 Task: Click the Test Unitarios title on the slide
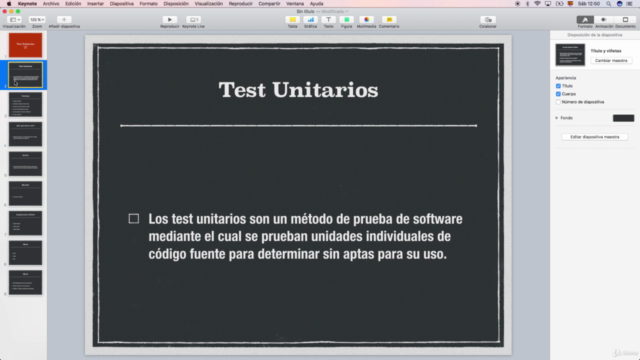coord(298,90)
